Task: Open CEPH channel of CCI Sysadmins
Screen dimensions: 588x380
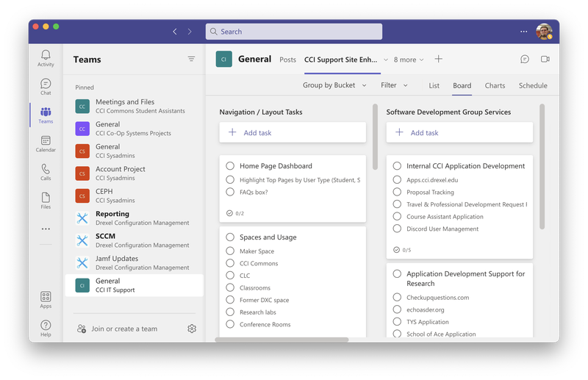Action: pos(135,196)
